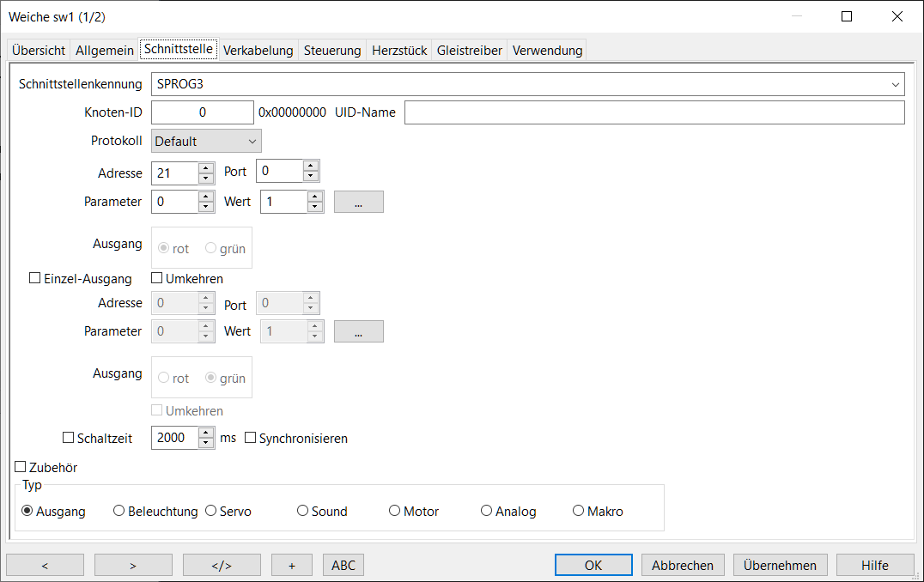The height and width of the screenshot is (582, 924).
Task: Click into the UID-Name text field
Action: tap(654, 112)
